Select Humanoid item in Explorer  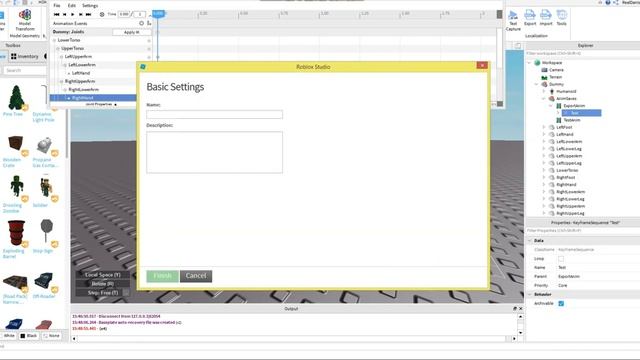point(566,91)
